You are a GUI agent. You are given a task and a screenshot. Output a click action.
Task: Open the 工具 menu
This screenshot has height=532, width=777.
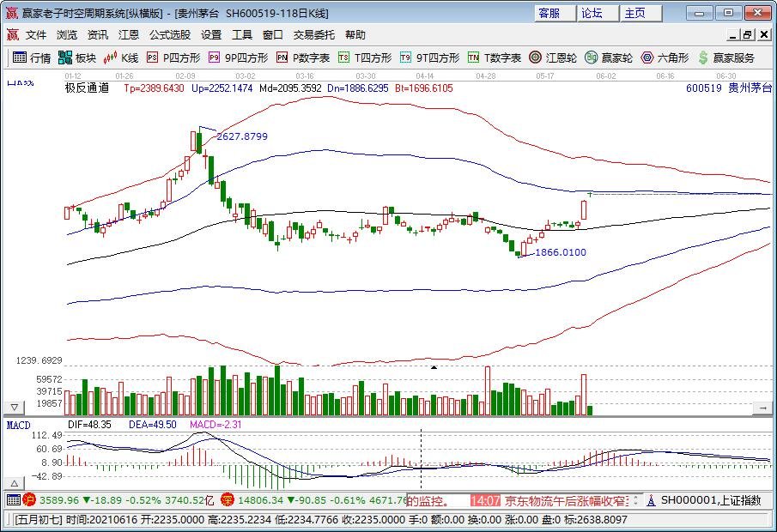pos(242,34)
